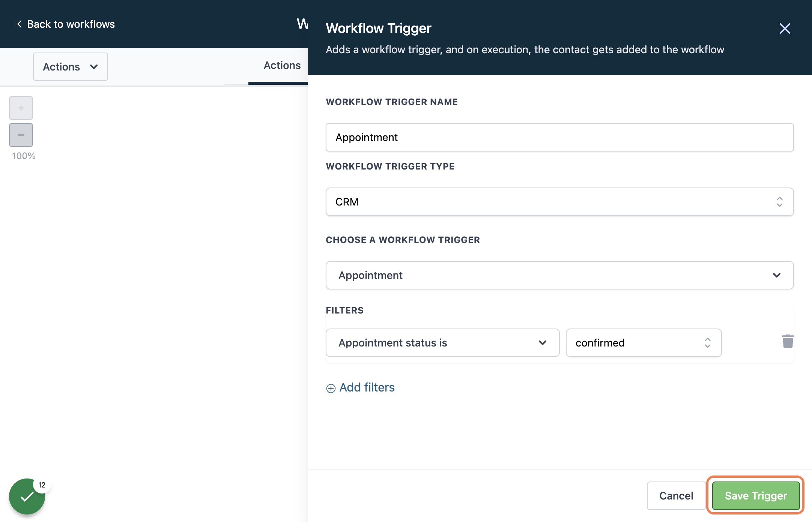Zoom out with the minus button
Image resolution: width=812 pixels, height=522 pixels.
pyautogui.click(x=21, y=135)
